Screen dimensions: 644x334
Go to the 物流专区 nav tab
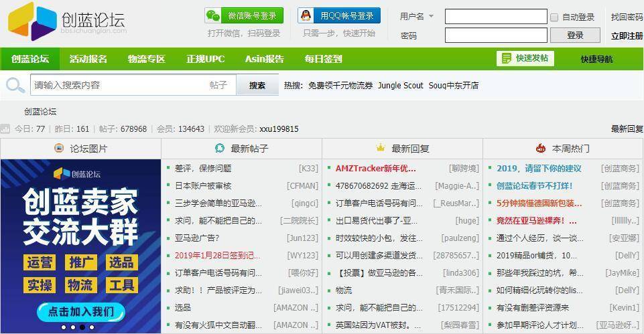point(146,59)
